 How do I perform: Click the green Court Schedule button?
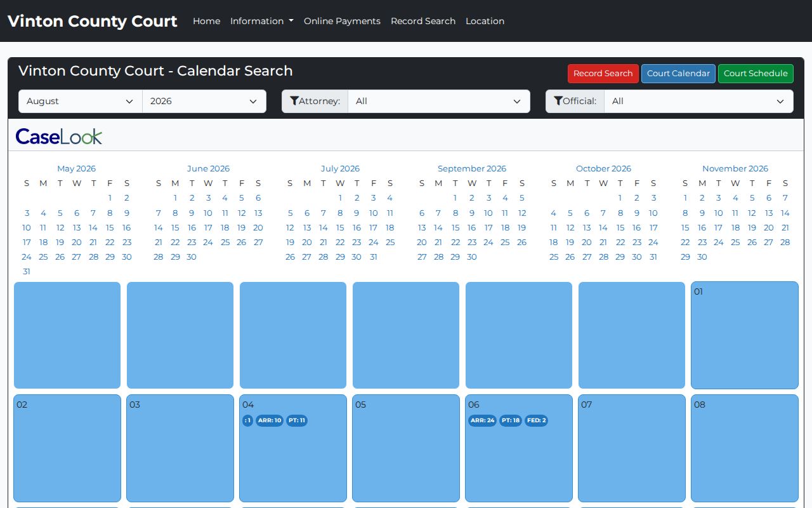[756, 74]
